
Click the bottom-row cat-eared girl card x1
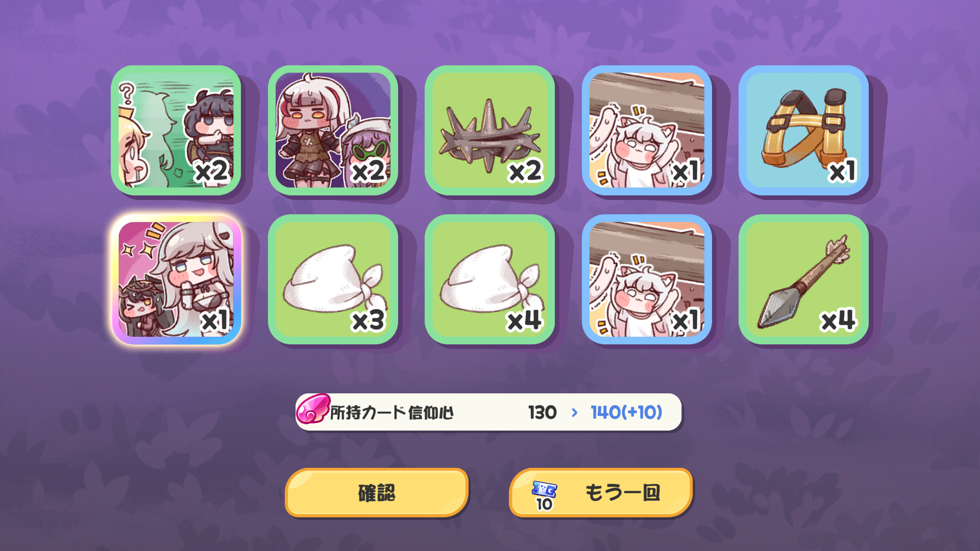647,279
